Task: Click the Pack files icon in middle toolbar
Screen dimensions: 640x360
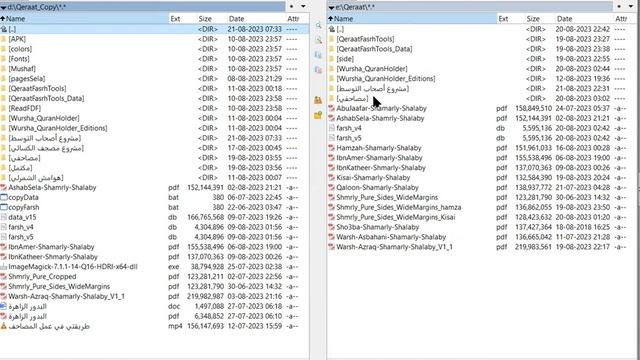Action: pos(318,100)
